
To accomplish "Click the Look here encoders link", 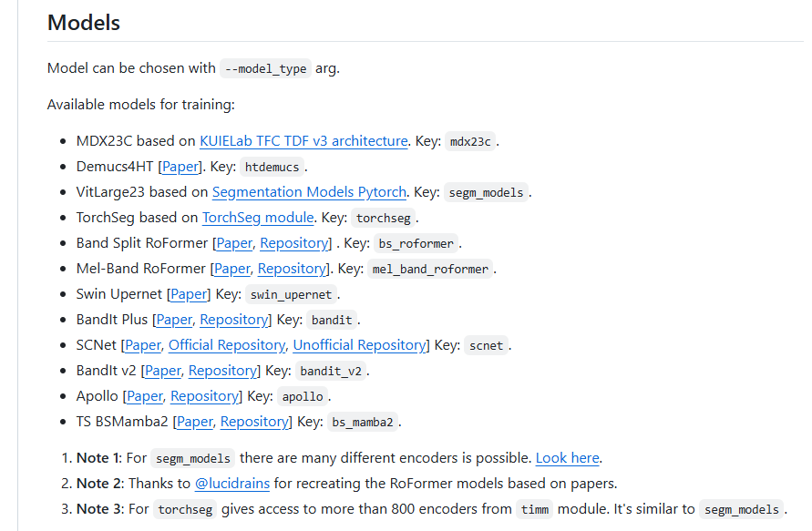I will (x=567, y=458).
